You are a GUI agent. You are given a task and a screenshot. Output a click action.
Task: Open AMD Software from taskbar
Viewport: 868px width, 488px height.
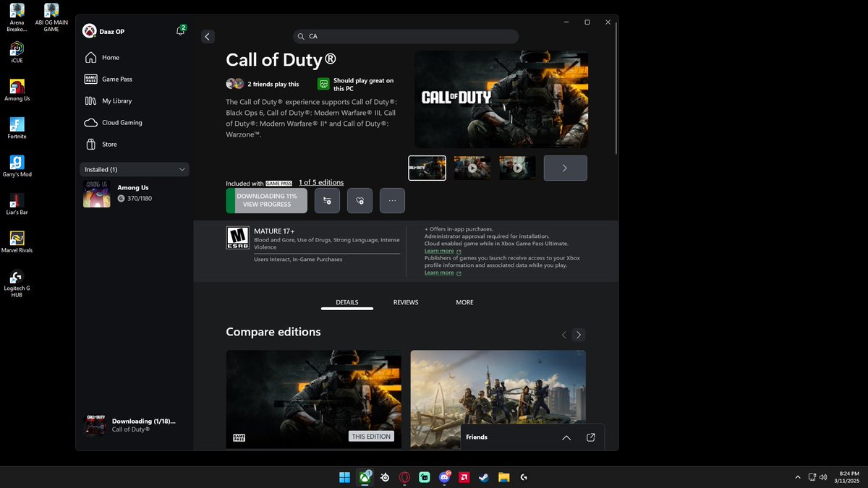tap(464, 477)
